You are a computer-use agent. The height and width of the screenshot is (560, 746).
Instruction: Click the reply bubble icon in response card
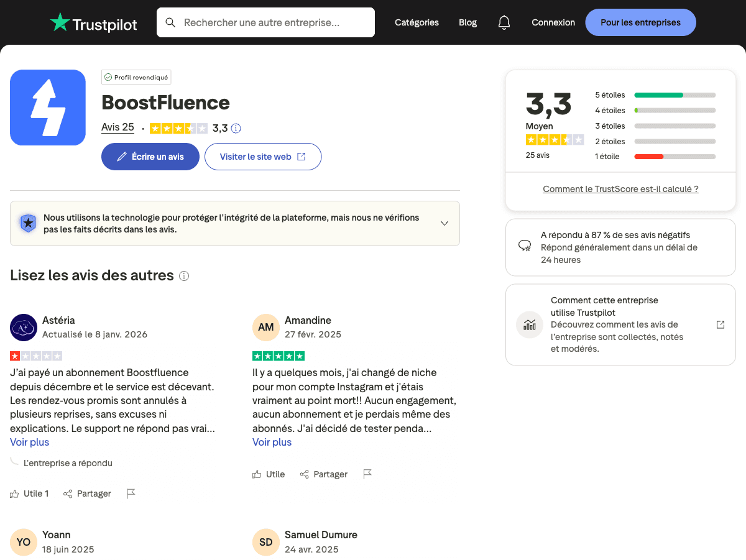525,246
